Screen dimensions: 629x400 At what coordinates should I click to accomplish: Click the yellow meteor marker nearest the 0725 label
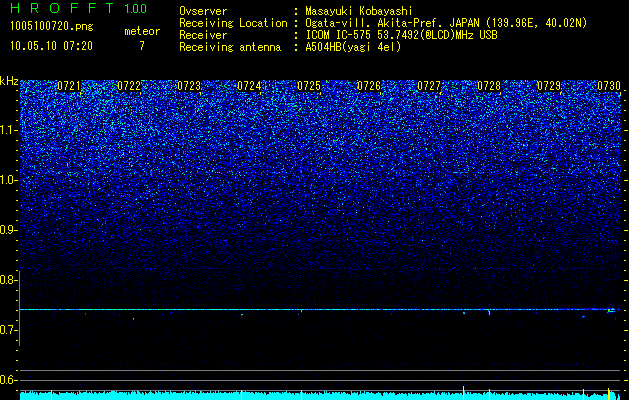pyautogui.click(x=301, y=393)
